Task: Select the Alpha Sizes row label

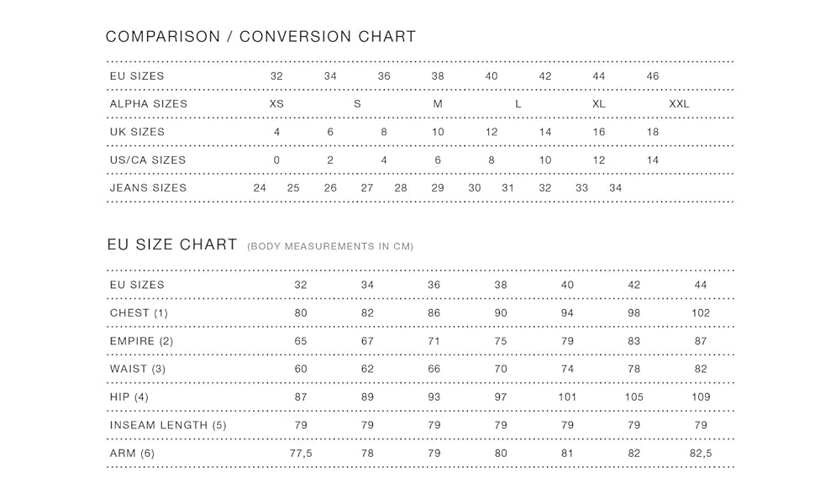Action: coord(149,104)
